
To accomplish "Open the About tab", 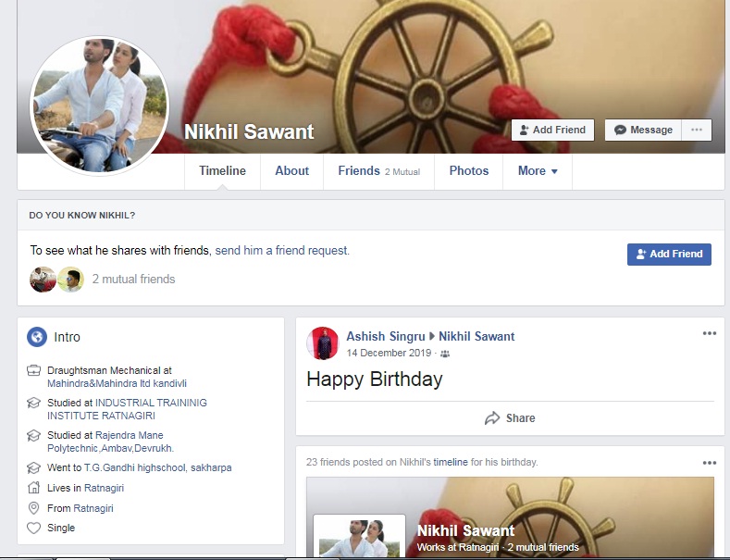I will click(x=291, y=171).
